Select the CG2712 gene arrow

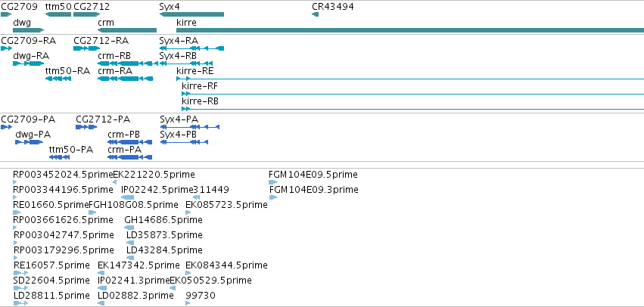(87, 14)
